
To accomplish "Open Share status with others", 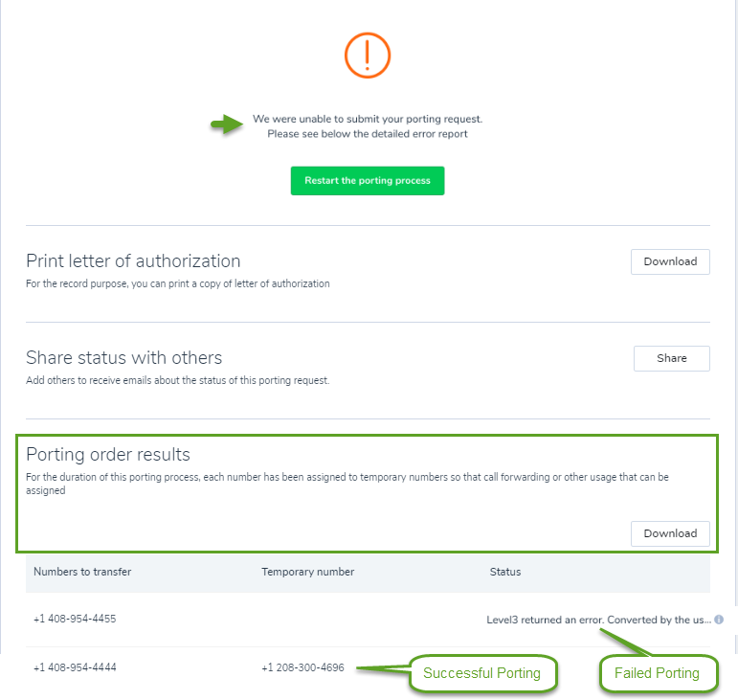I will click(672, 359).
